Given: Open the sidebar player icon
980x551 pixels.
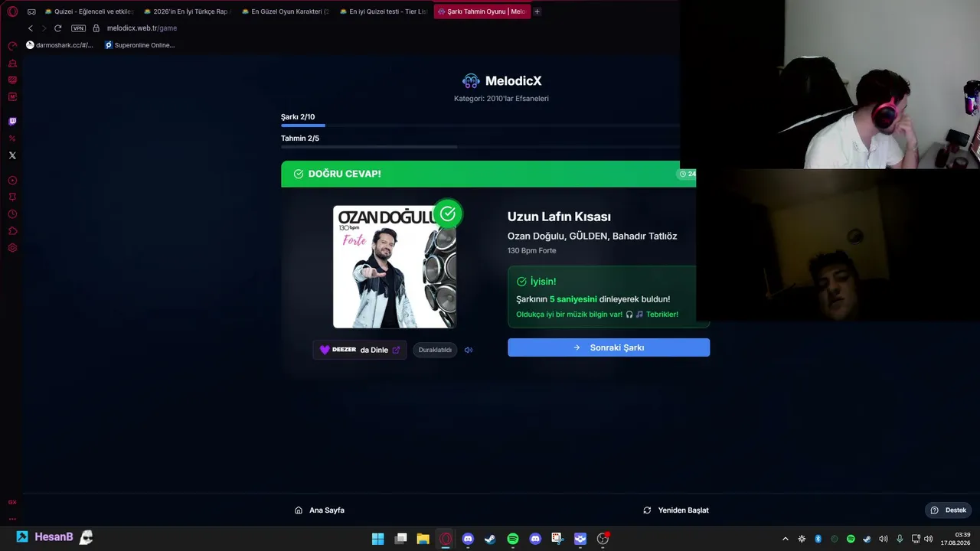Looking at the screenshot, I should point(12,181).
